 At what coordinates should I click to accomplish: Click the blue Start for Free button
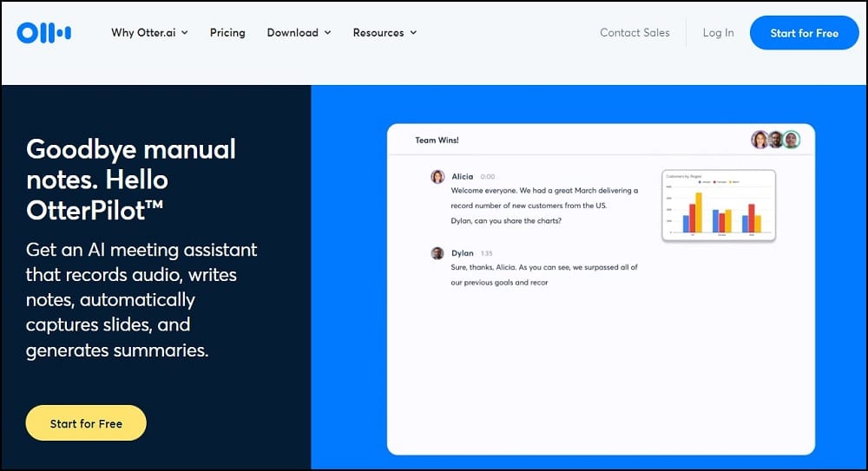pos(805,33)
